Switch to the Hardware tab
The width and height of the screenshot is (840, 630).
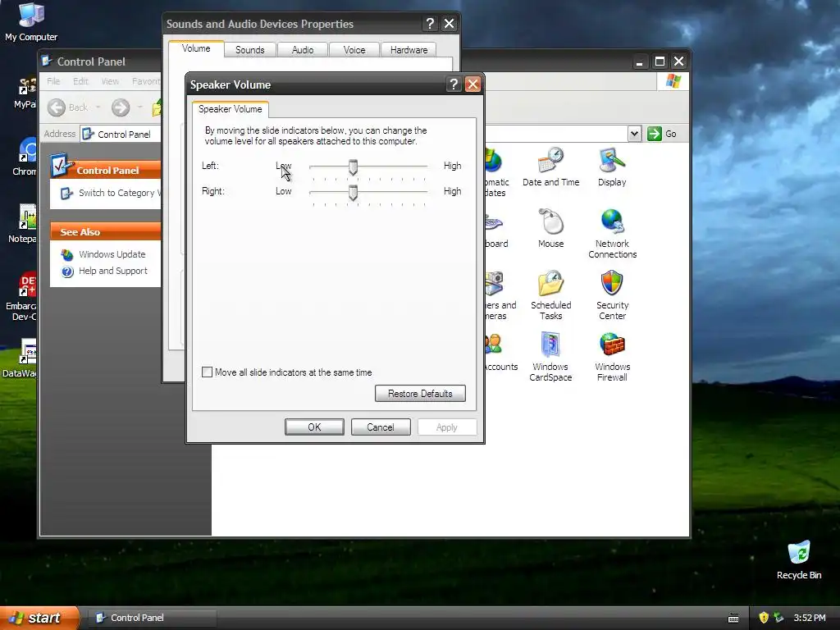click(x=409, y=50)
